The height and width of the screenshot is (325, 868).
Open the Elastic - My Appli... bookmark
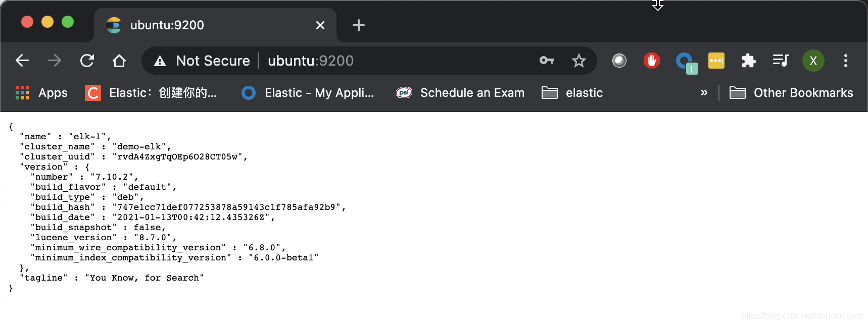click(308, 93)
